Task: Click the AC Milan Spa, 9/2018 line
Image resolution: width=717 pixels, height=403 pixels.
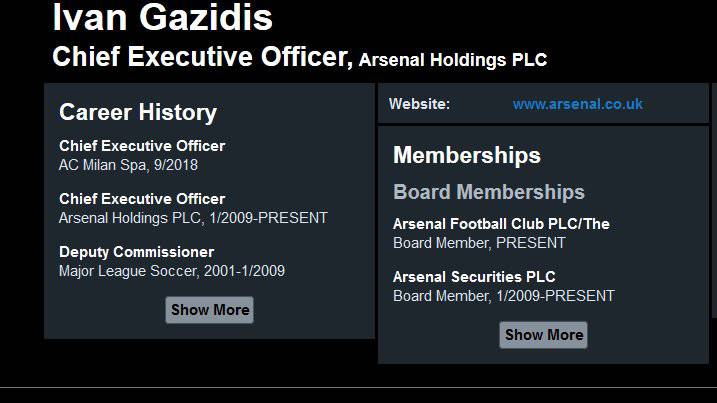Action: pos(128,165)
